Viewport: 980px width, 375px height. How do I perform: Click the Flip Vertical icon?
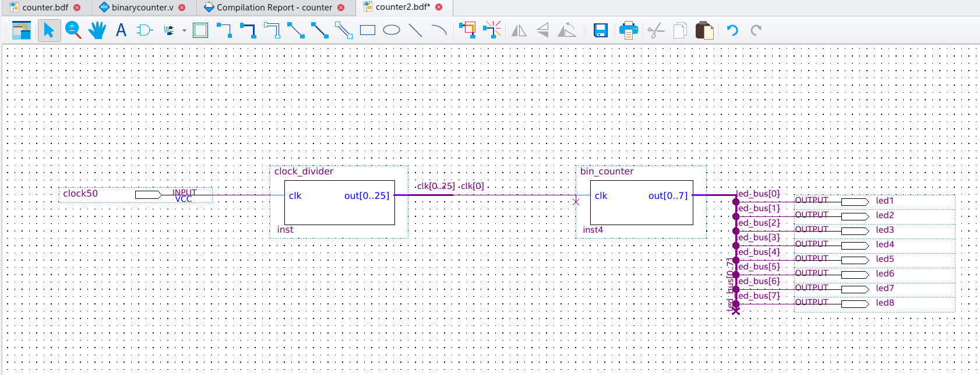click(542, 30)
